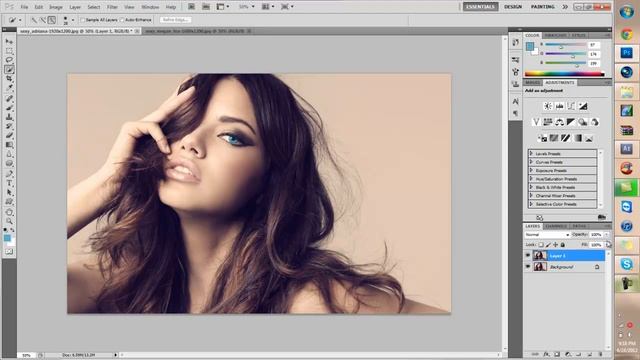
Task: Switch to the Channels tab
Action: (x=556, y=226)
